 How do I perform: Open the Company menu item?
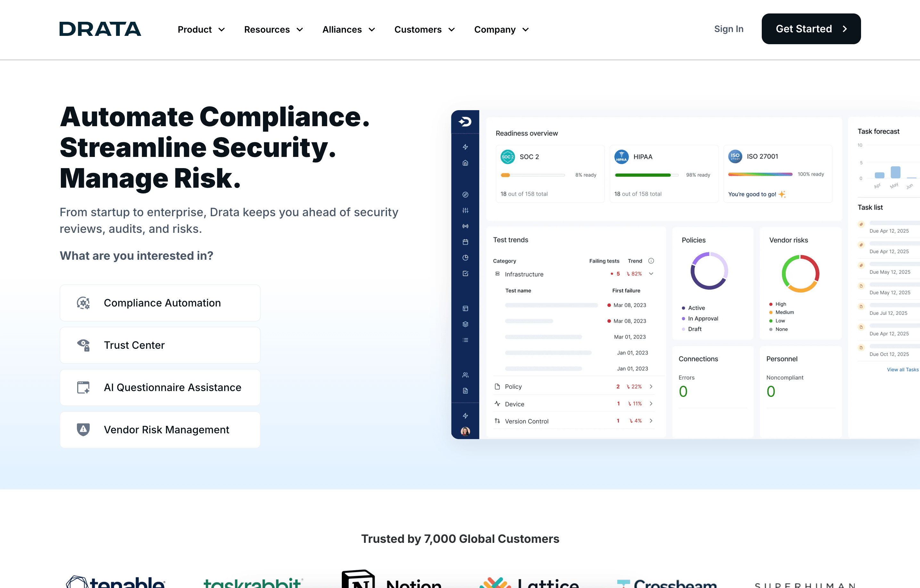pos(501,29)
